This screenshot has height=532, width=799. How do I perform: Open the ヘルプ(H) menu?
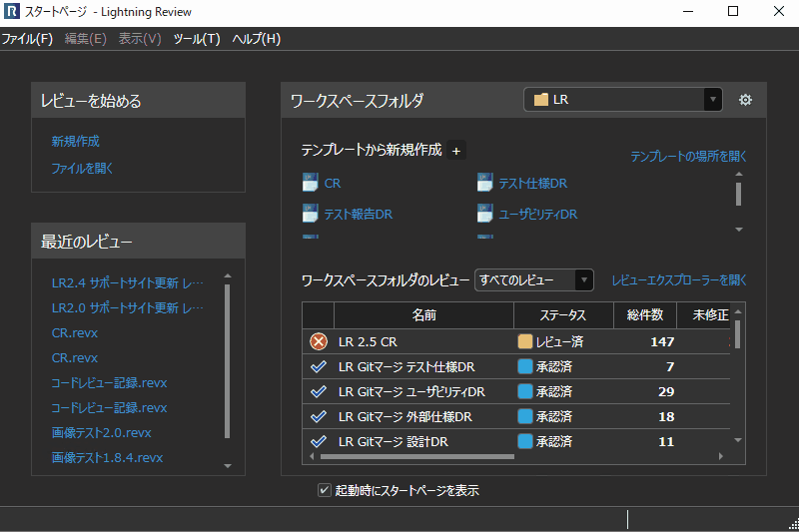(257, 39)
